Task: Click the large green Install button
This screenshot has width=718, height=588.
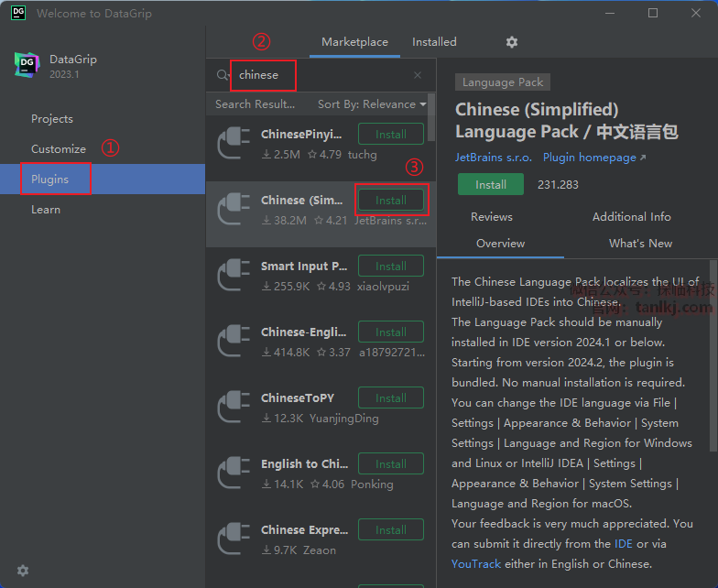Action: (x=490, y=184)
